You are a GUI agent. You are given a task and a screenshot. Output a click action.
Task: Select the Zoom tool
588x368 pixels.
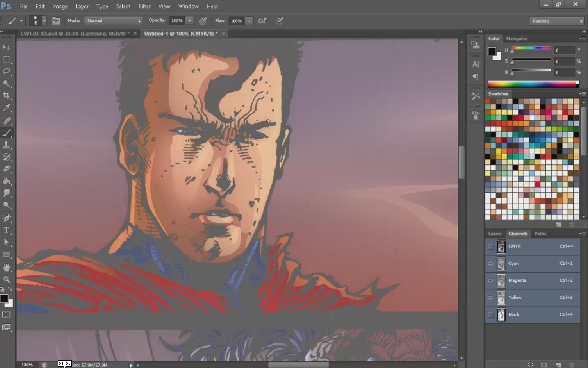(x=7, y=280)
